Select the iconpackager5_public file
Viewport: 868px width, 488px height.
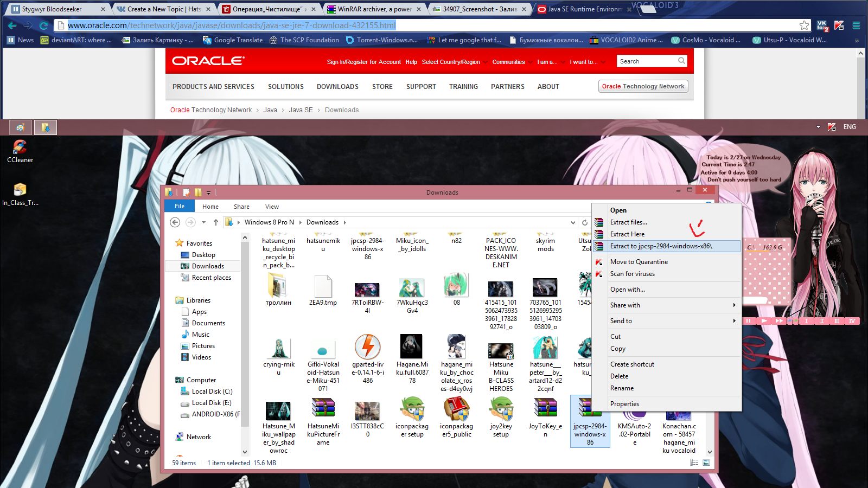tap(457, 418)
